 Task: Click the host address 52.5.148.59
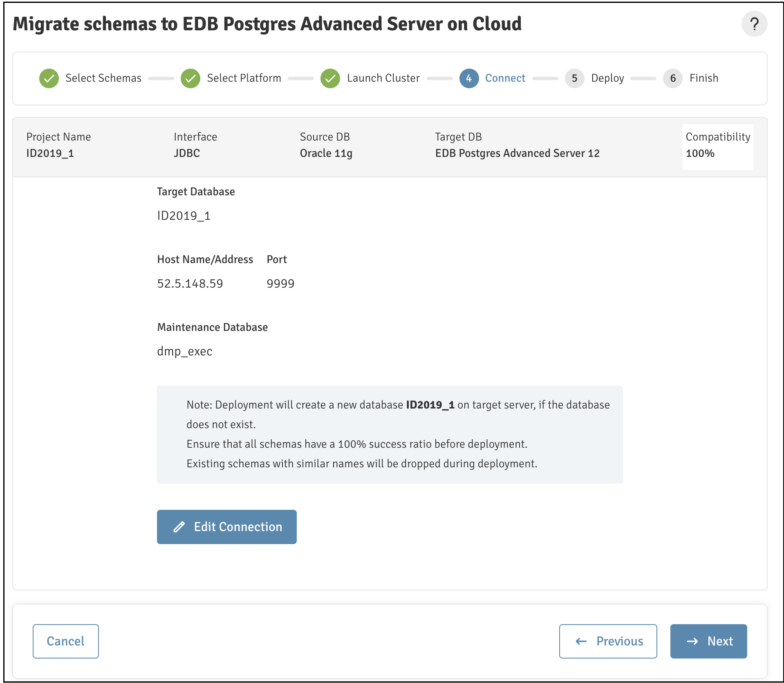pos(190,283)
